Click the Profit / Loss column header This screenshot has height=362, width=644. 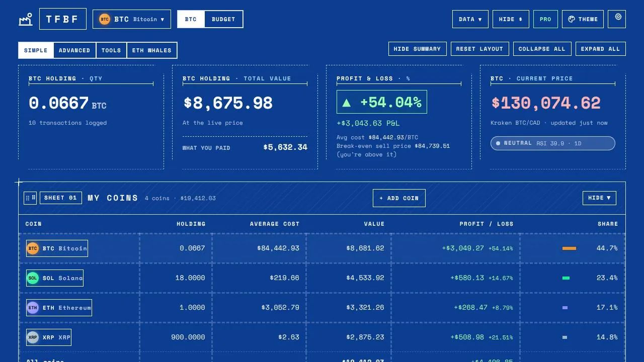(487, 224)
